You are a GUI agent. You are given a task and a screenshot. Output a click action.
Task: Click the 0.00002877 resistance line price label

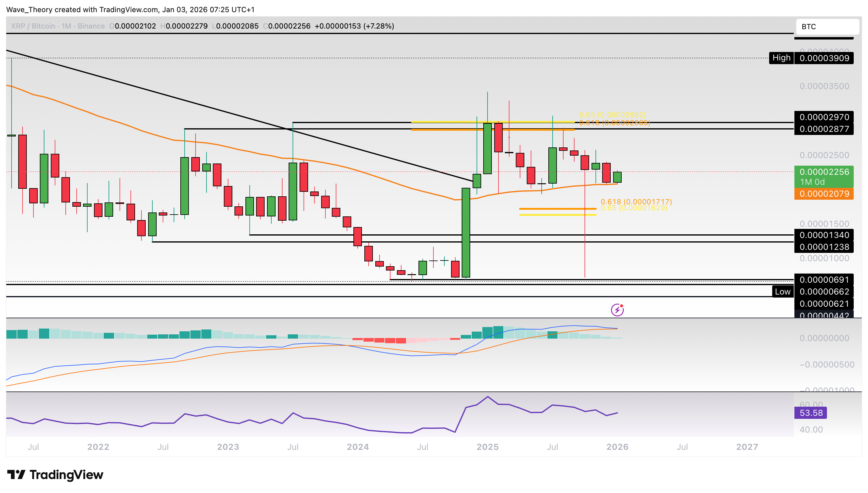coord(824,129)
